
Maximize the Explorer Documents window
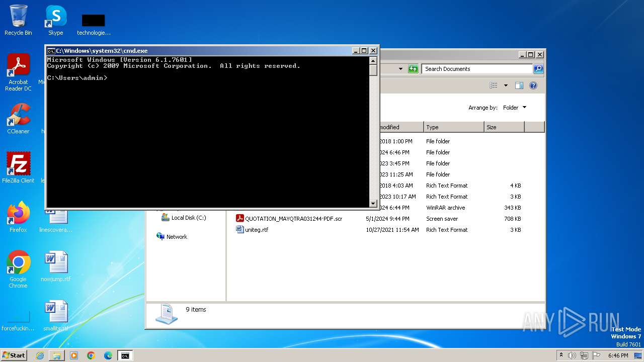pos(530,55)
